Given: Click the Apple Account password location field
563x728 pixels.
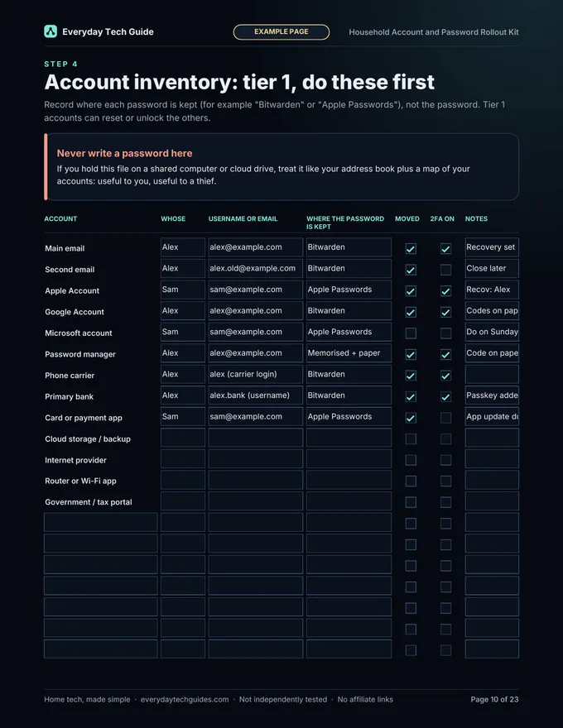Looking at the screenshot, I should (349, 290).
